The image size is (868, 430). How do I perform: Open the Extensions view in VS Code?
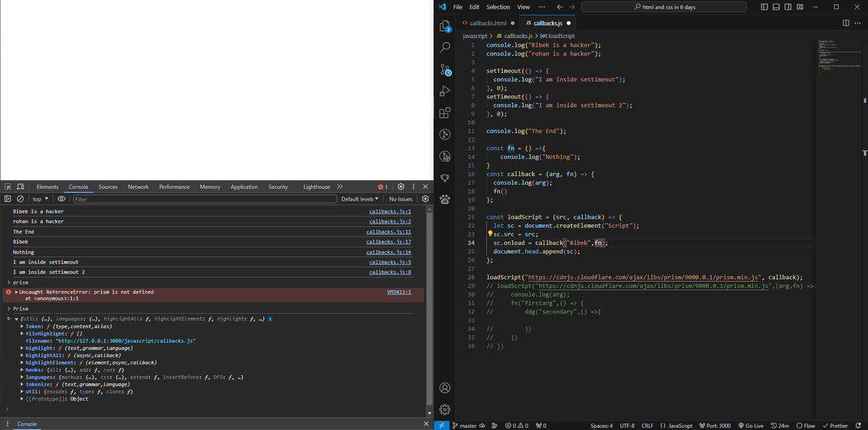tap(446, 113)
